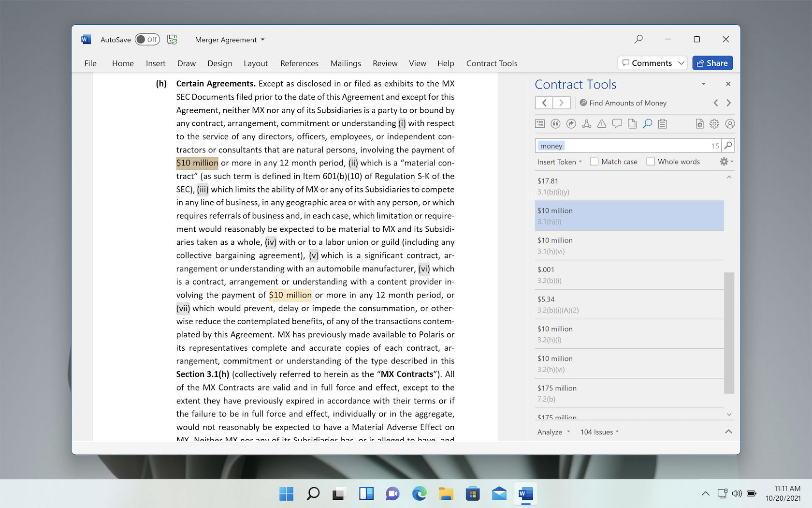Open the speech bubble comments icon
The width and height of the screenshot is (812, 508).
617,124
